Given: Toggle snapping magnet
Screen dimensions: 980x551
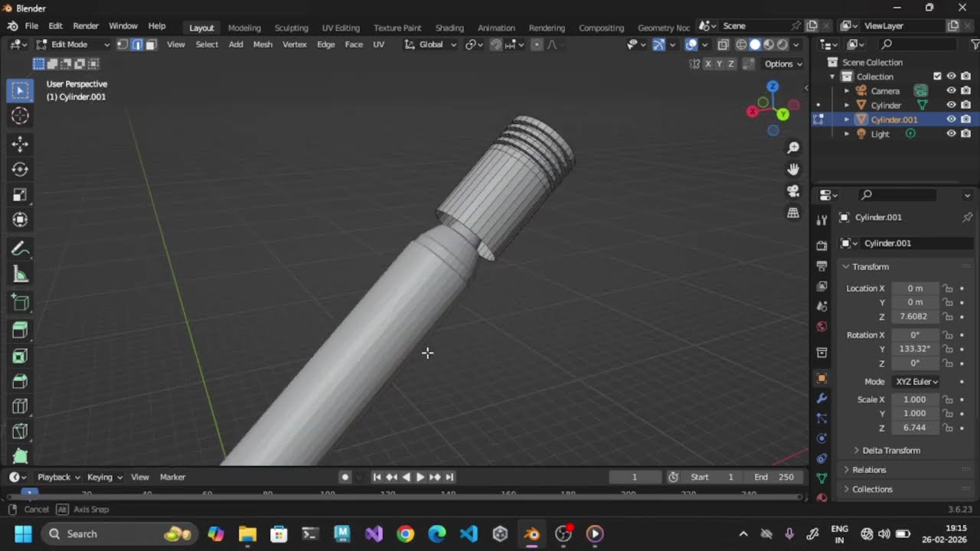Looking at the screenshot, I should [495, 44].
